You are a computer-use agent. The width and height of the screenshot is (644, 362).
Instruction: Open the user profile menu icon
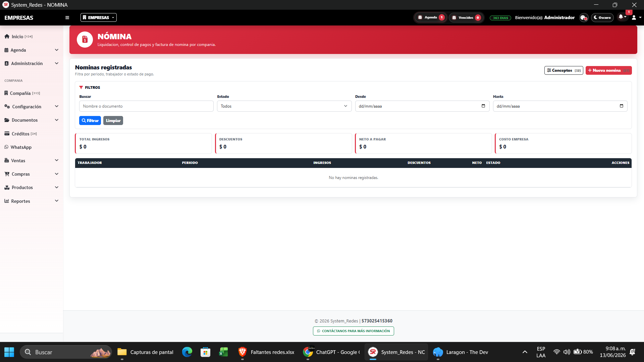pyautogui.click(x=636, y=18)
